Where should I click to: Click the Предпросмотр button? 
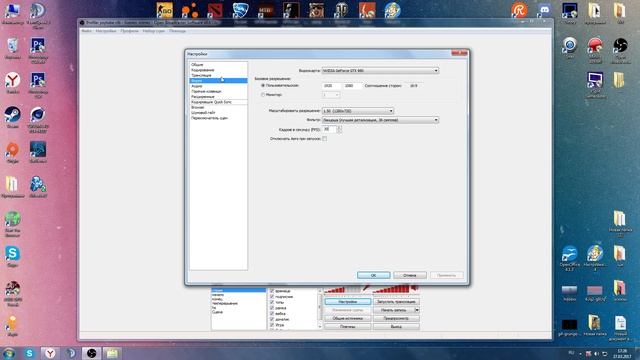coord(396,318)
